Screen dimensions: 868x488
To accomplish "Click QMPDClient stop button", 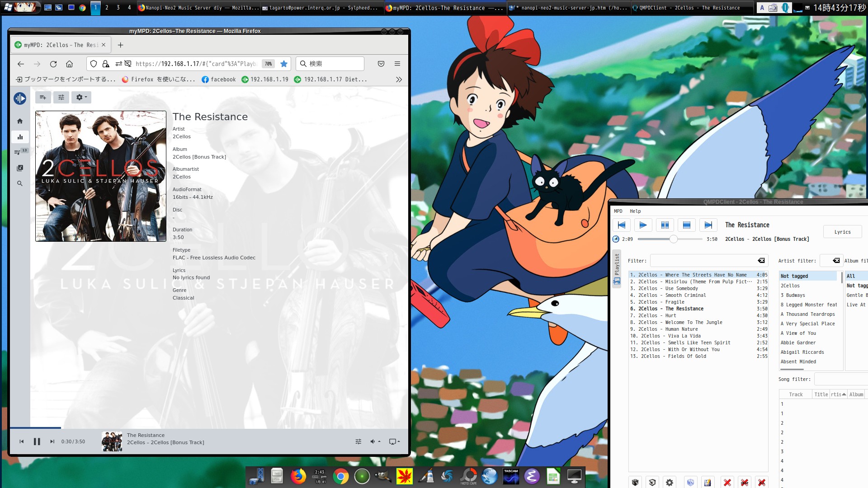I will [686, 225].
